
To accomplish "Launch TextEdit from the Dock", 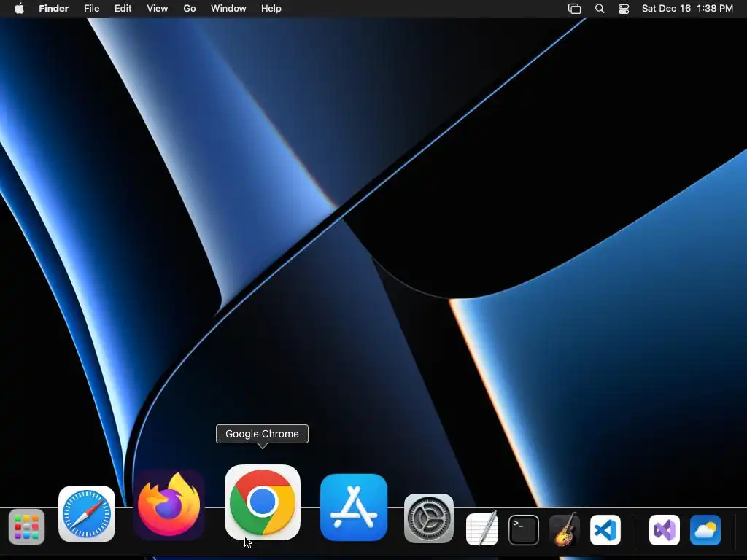I will (x=482, y=529).
